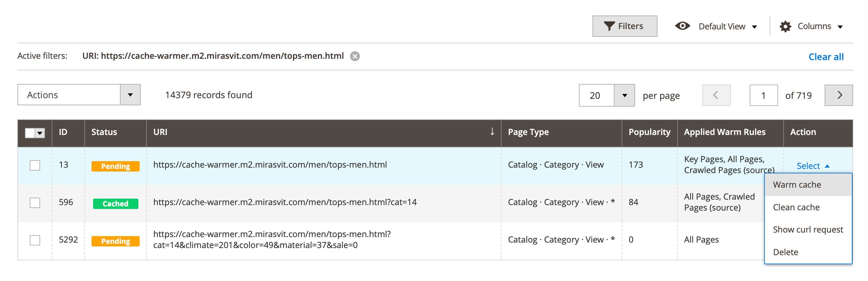Click popularity value 173
The width and height of the screenshot is (868, 281).
click(x=635, y=164)
